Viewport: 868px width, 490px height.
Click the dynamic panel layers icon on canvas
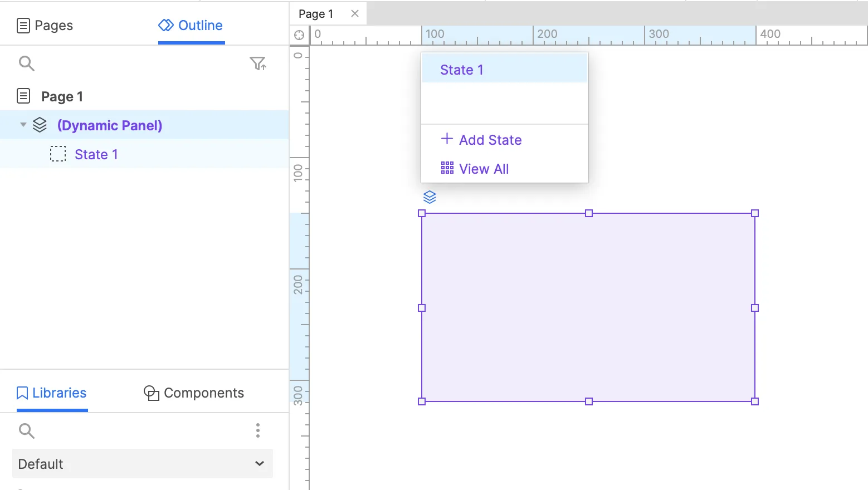click(x=430, y=197)
